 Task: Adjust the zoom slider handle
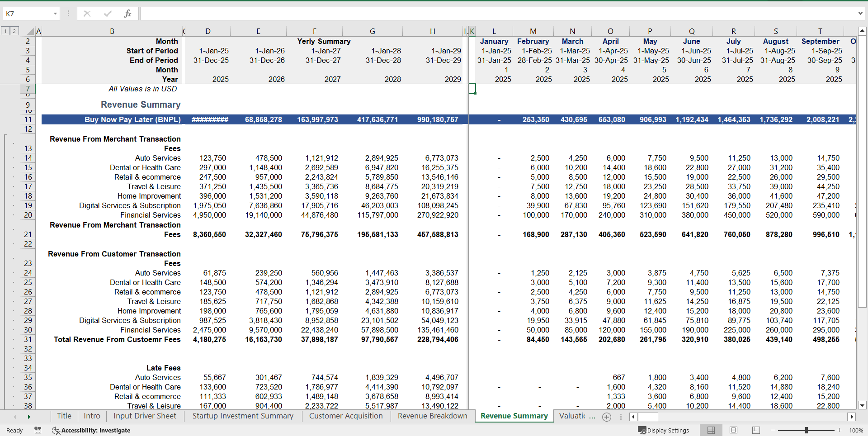(806, 430)
